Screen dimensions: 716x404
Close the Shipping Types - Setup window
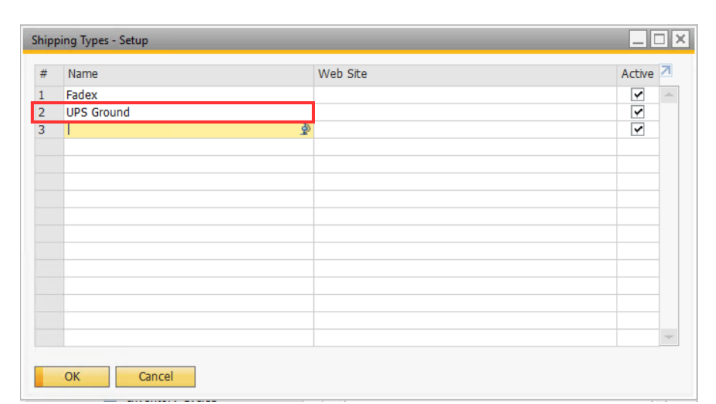[680, 40]
